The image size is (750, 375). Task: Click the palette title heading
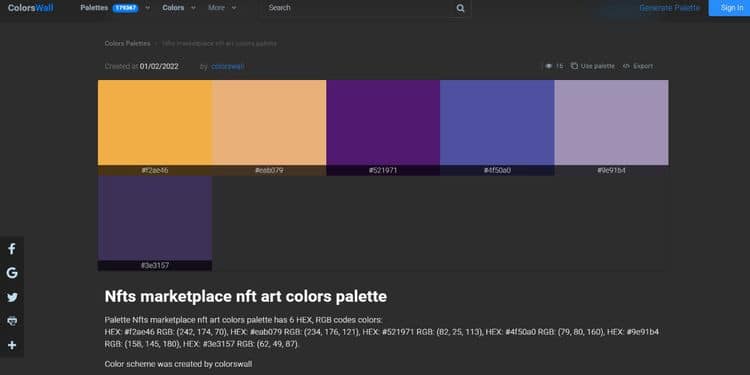(246, 297)
